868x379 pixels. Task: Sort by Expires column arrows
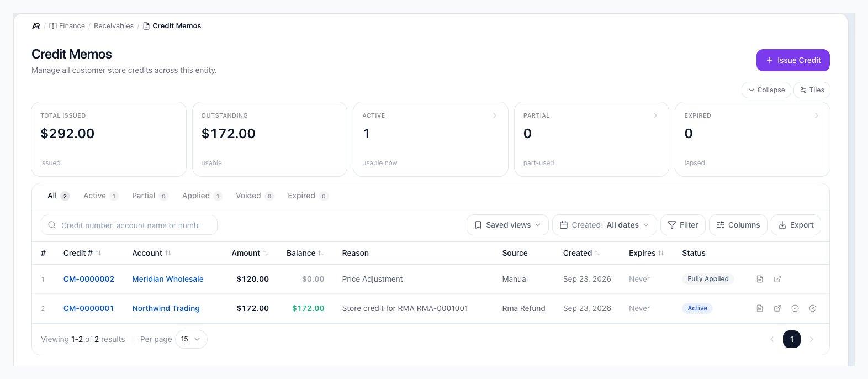661,253
